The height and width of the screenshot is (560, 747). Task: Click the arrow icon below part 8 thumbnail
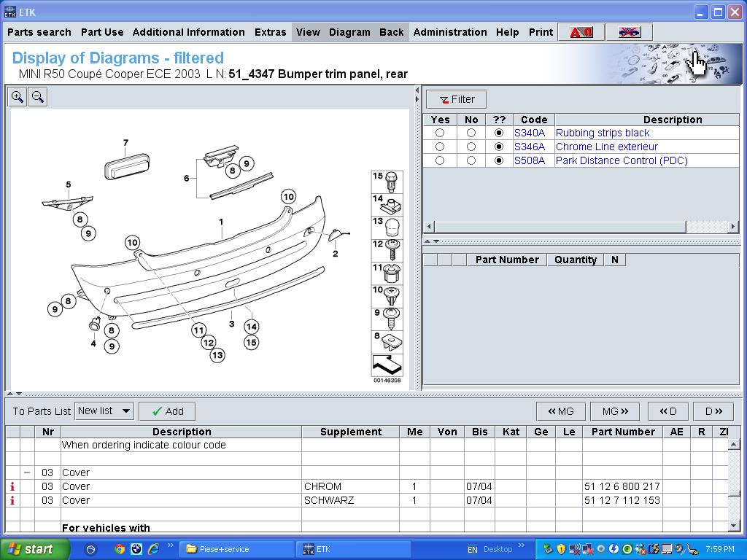pos(387,365)
